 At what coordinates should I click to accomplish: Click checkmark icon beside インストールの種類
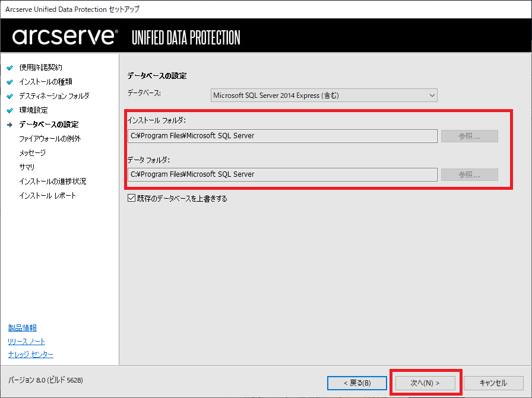pyautogui.click(x=10, y=82)
